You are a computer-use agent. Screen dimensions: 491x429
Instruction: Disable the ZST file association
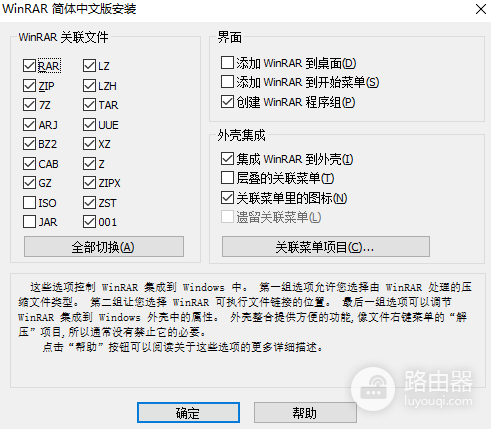point(89,203)
